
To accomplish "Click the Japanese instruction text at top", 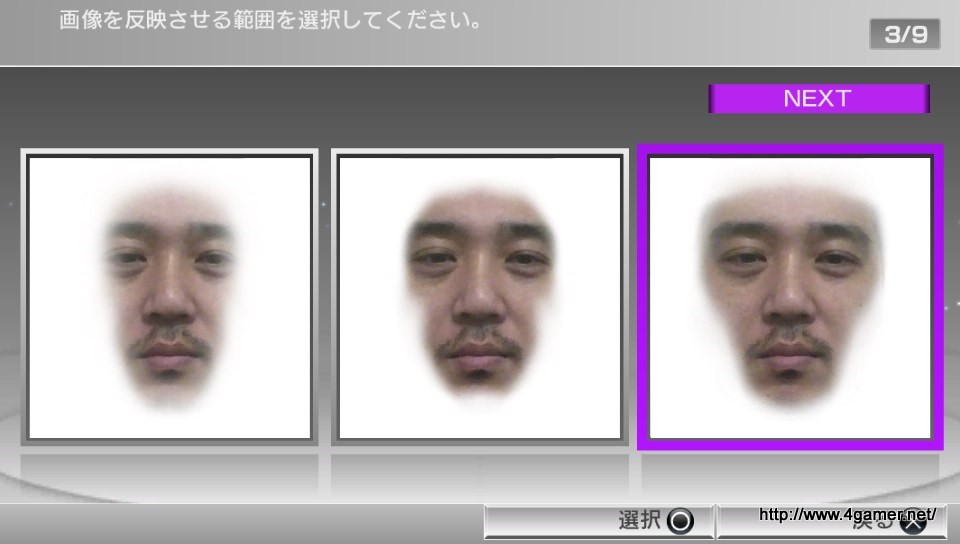I will click(268, 20).
